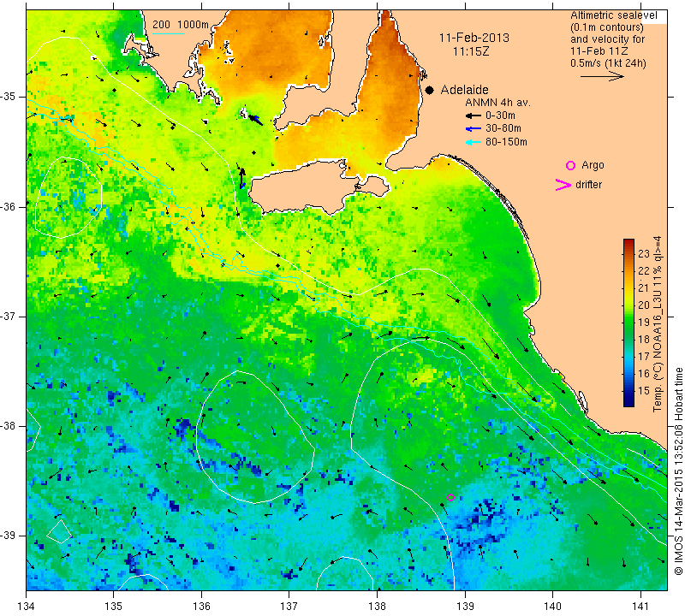Screen dimensions: 685x616
Task: Click the '200 1000m' depth contour label
Action: [x=181, y=25]
